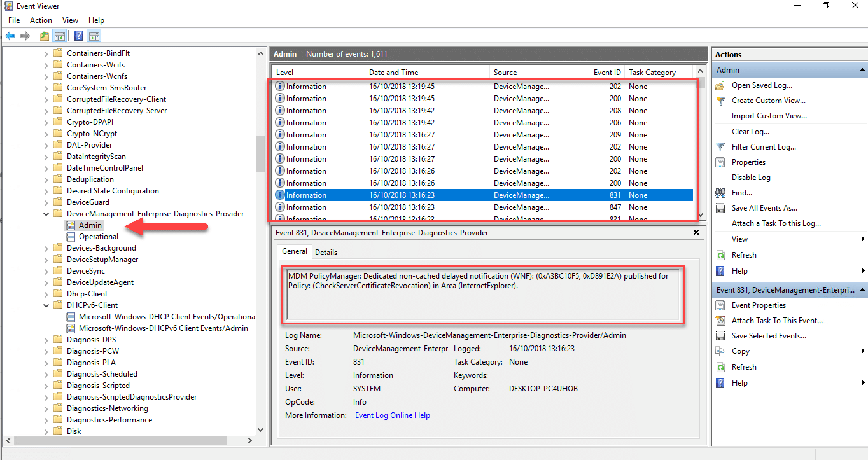Click the tree pane vertical scrollbar thumb
This screenshot has width=868, height=460.
[260, 154]
